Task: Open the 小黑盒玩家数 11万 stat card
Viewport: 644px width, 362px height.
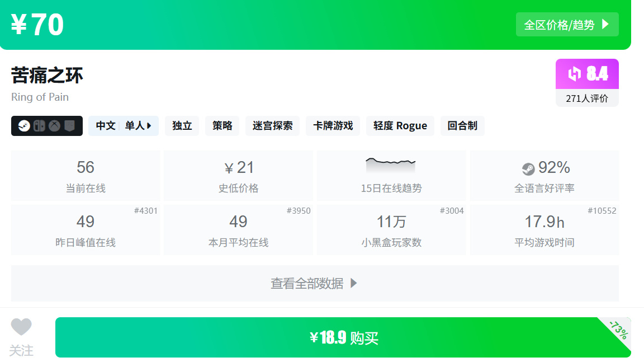Action: click(x=391, y=230)
